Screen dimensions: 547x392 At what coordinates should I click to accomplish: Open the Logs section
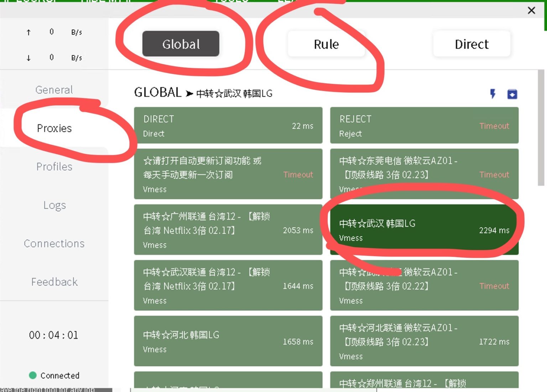click(x=54, y=205)
